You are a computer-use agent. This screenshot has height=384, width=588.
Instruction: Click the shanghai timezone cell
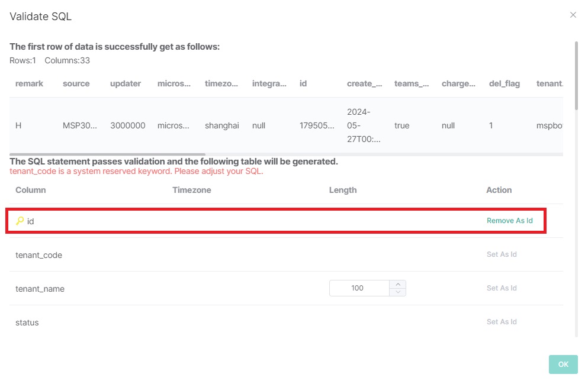(222, 125)
